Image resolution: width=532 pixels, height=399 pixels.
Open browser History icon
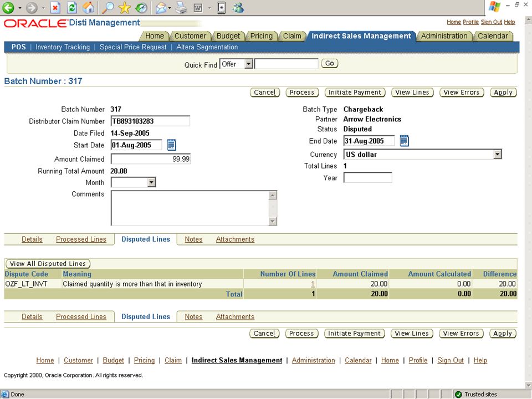click(141, 7)
